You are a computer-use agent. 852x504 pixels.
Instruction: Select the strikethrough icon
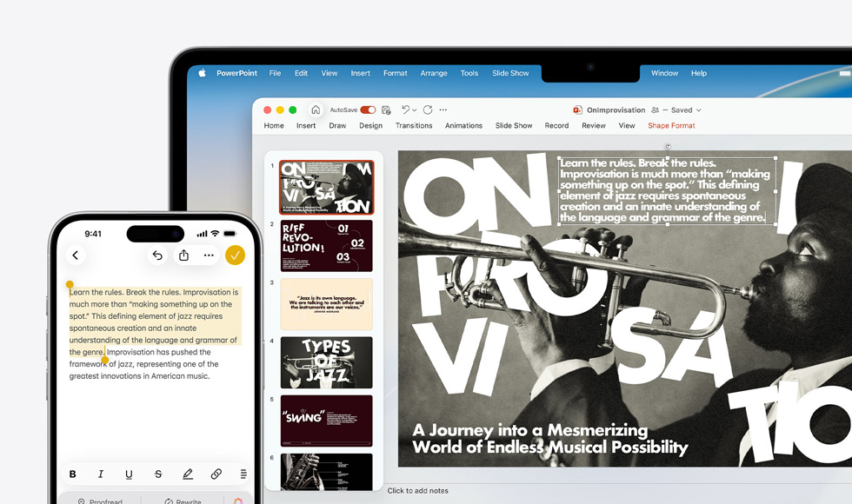tap(158, 474)
